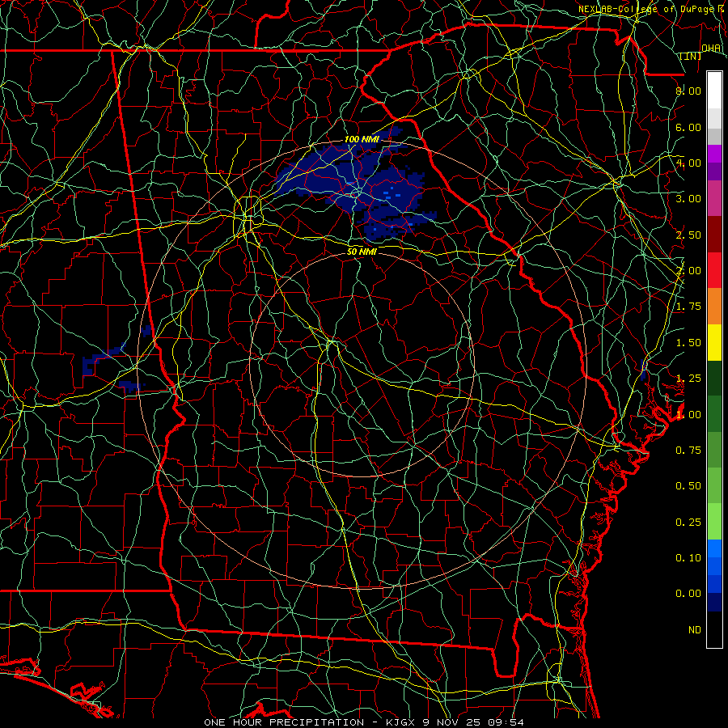The height and width of the screenshot is (728, 728).
Task: Click the 100 NMI range ring label
Action: click(362, 139)
